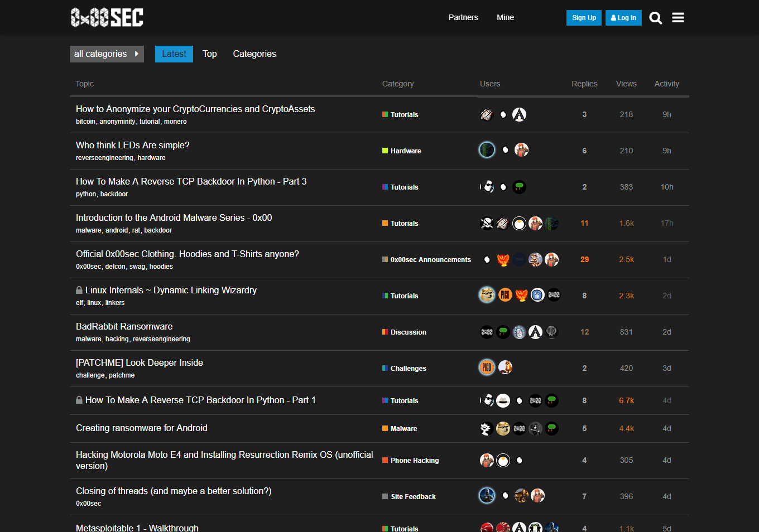Open latest poster avatar in Android Malware Series row
The width and height of the screenshot is (759, 532).
click(x=552, y=223)
